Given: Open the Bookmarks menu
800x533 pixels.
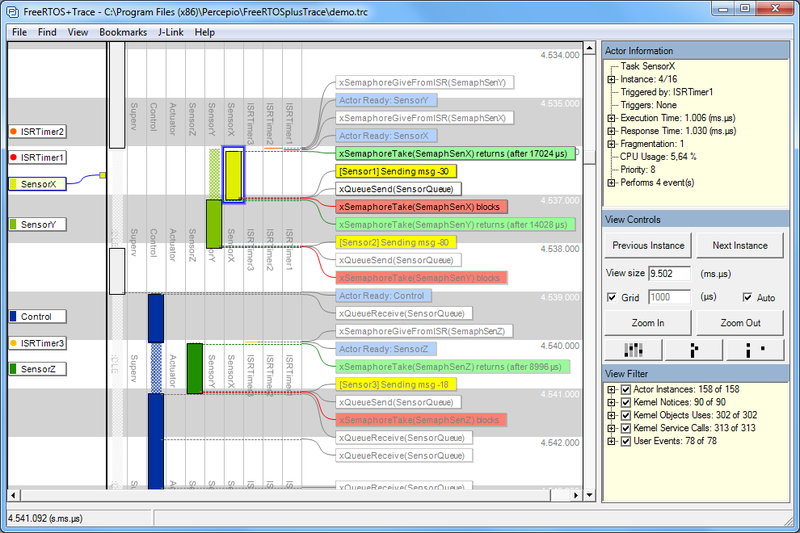Looking at the screenshot, I should [123, 32].
